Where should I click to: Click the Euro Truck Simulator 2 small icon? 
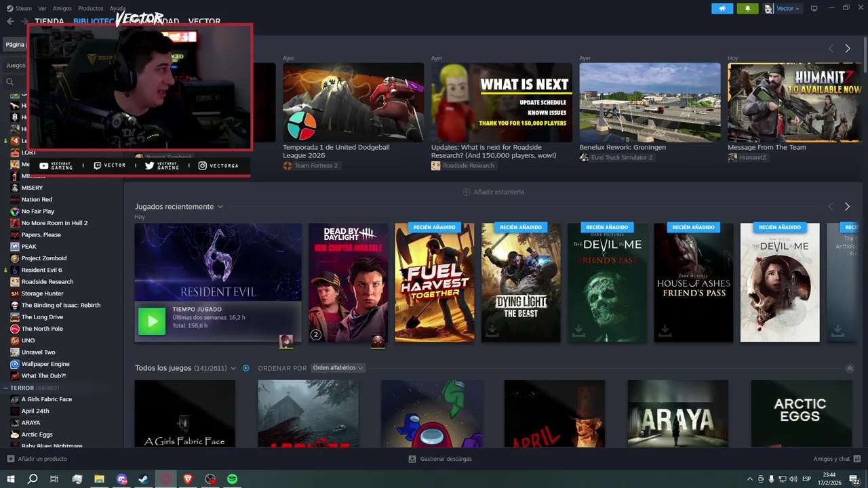pos(584,157)
